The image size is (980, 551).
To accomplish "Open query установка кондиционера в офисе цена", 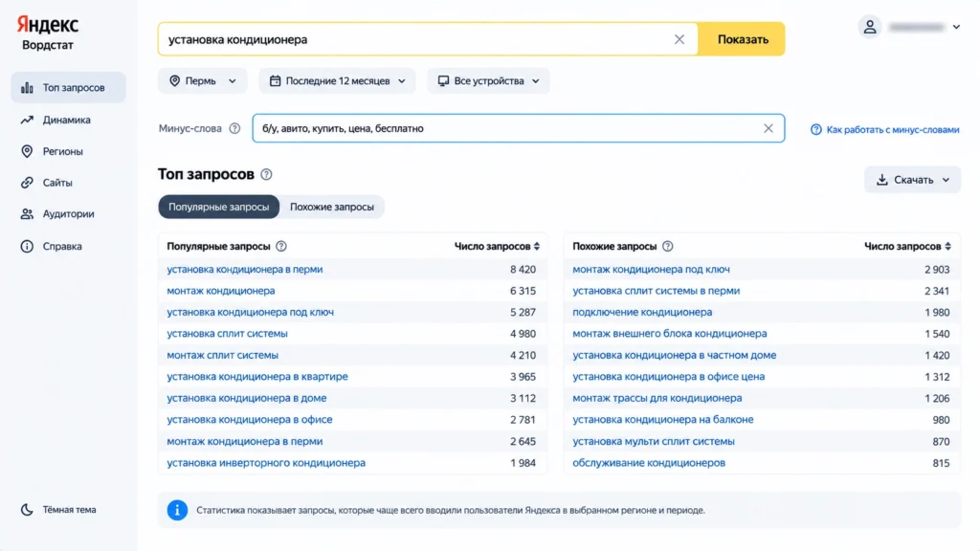I will [x=669, y=377].
